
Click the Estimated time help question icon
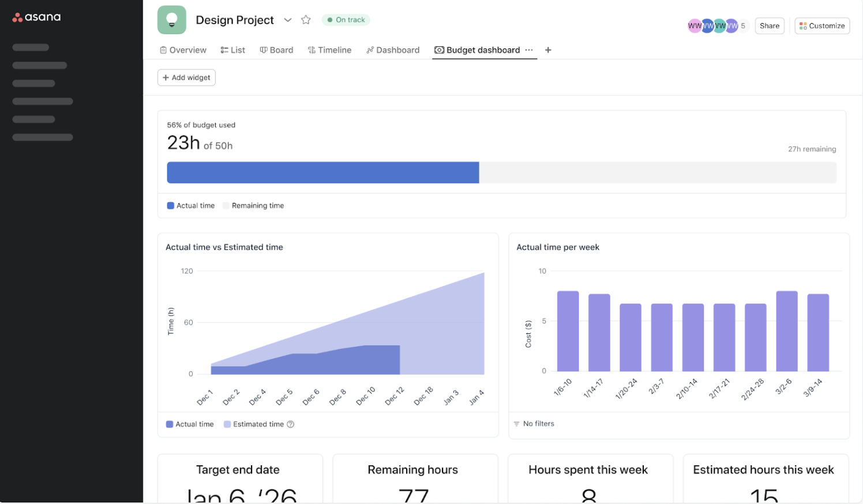click(291, 424)
